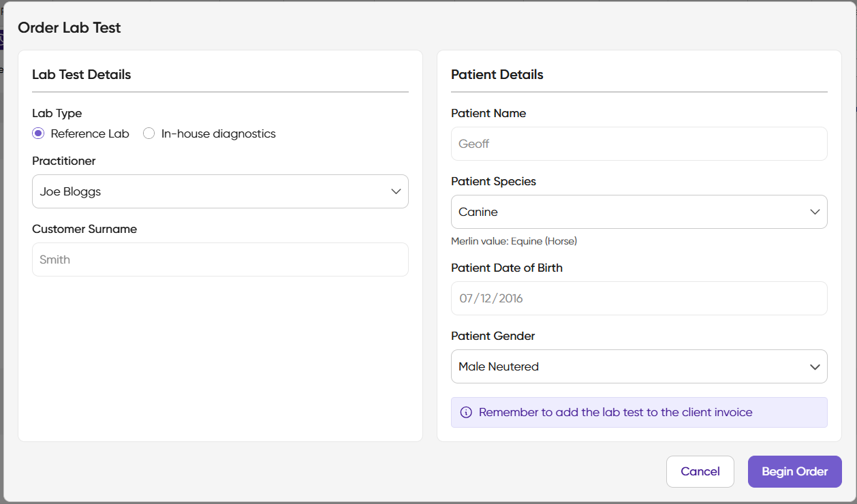Click the chevron icon in Patient Species field

coord(815,212)
